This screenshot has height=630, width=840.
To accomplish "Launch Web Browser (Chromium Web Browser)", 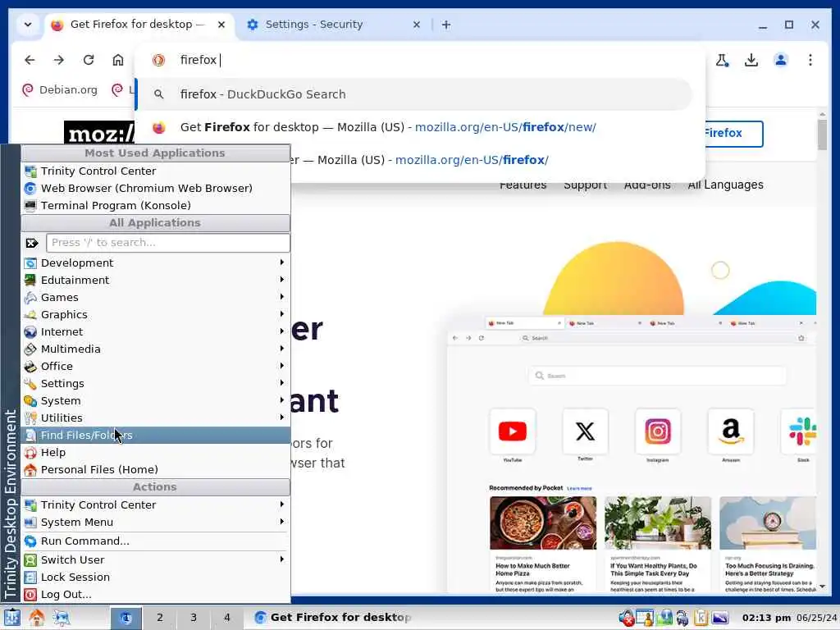I will point(156,188).
